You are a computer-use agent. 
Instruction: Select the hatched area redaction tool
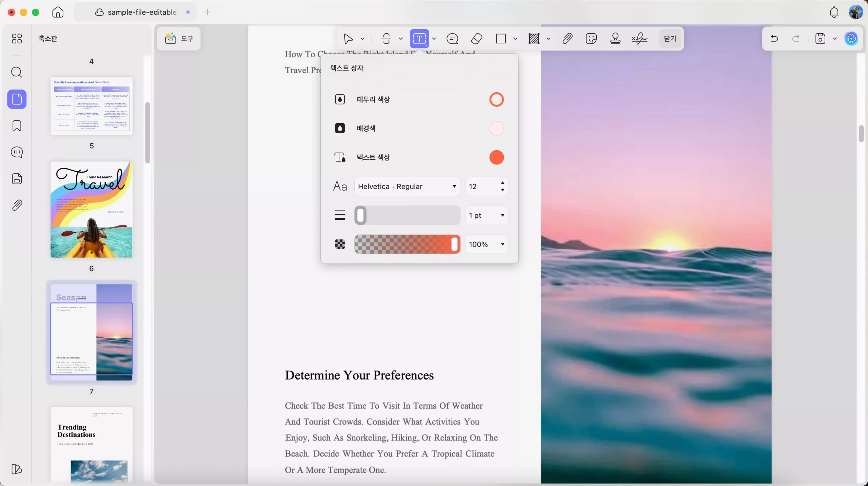[534, 39]
